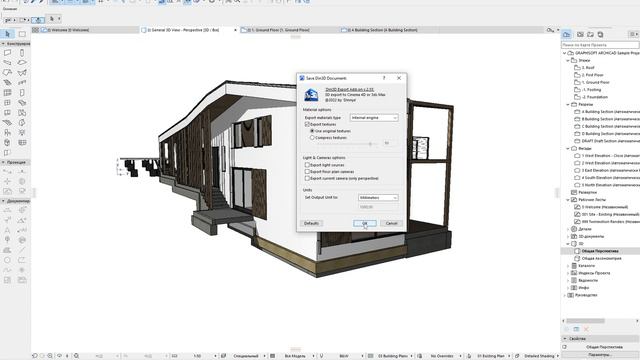The height and width of the screenshot is (360, 640).
Task: Select the Compress textures radio button
Action: tap(312, 138)
